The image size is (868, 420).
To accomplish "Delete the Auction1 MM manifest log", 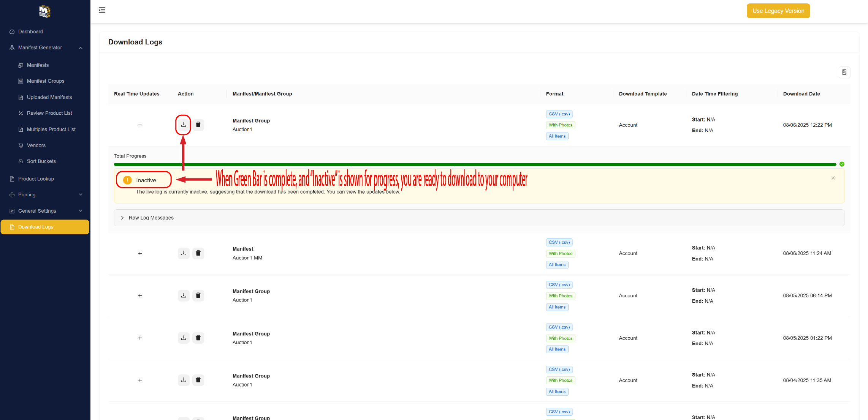I will point(198,253).
